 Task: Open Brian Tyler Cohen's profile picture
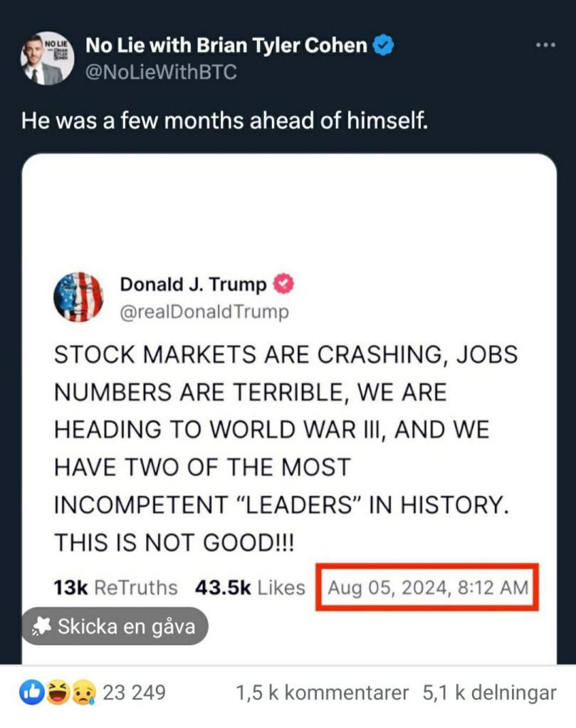47,58
